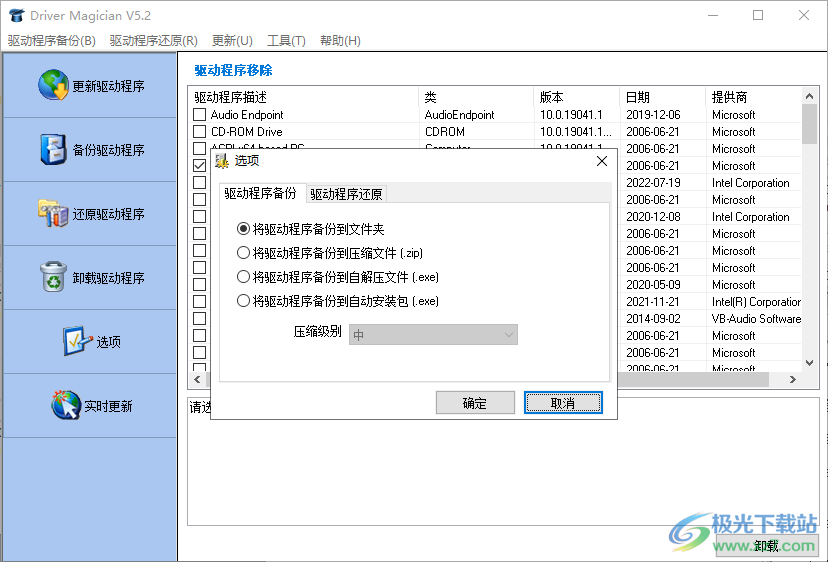Close the 选项 dialog with X
This screenshot has height=562, width=828.
click(602, 161)
